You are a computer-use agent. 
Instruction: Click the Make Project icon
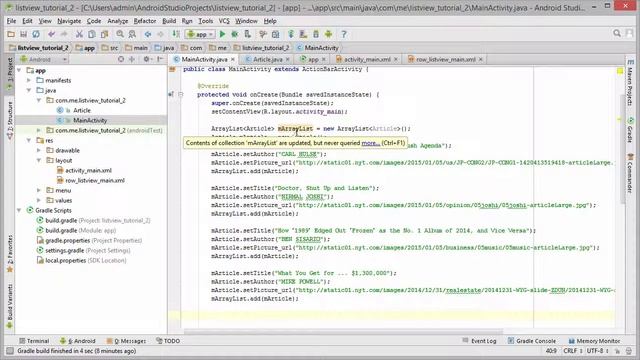[176, 34]
